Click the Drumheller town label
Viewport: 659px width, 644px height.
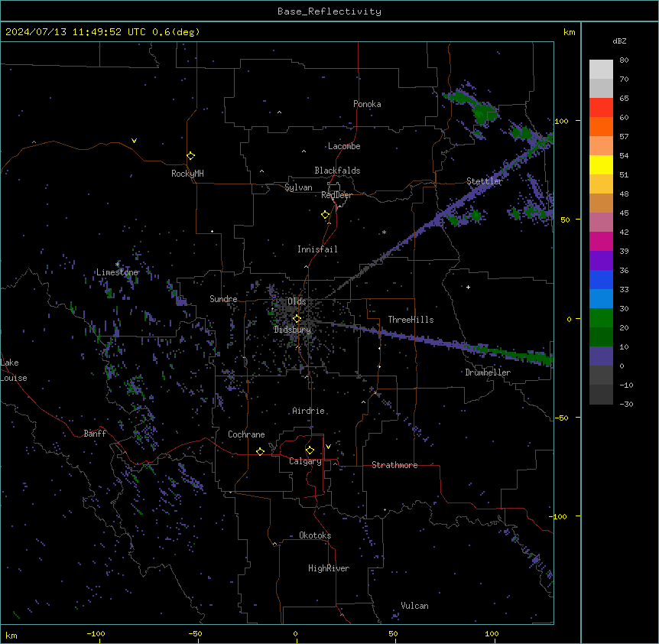[488, 372]
